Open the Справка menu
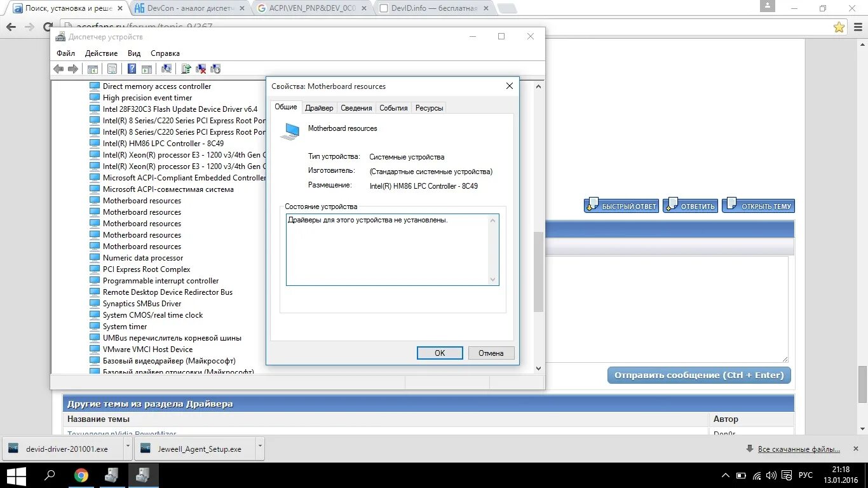The width and height of the screenshot is (868, 488). click(165, 53)
